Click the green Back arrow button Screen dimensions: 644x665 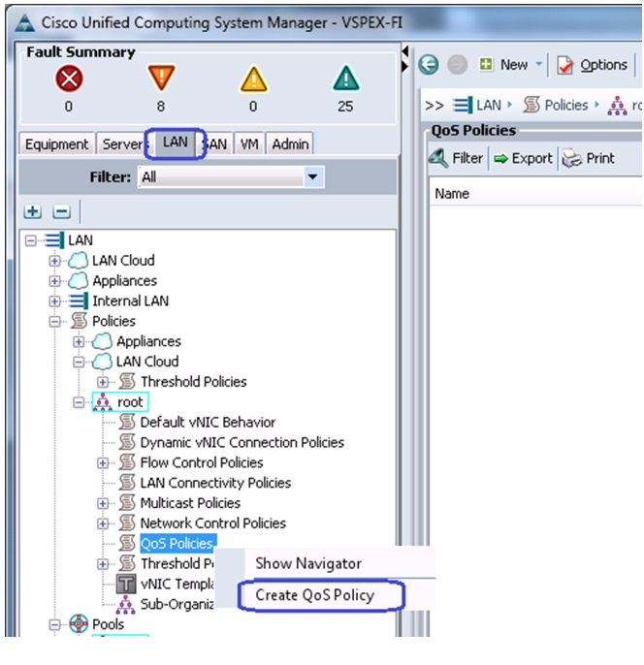click(429, 65)
